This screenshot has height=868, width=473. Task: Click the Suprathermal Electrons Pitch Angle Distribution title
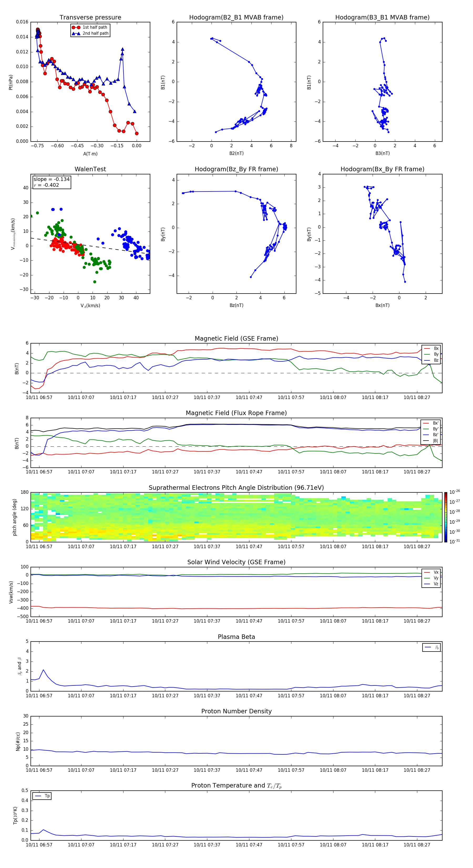[236, 488]
